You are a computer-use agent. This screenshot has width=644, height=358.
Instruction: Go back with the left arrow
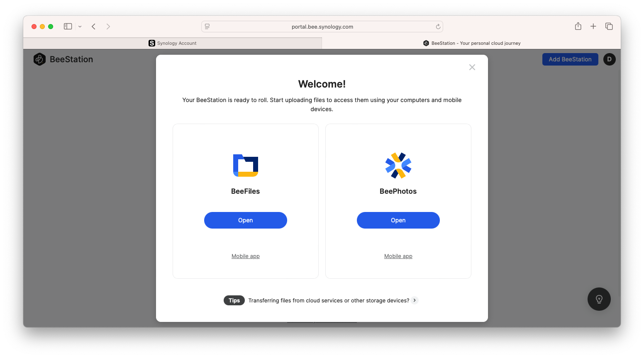pyautogui.click(x=94, y=27)
